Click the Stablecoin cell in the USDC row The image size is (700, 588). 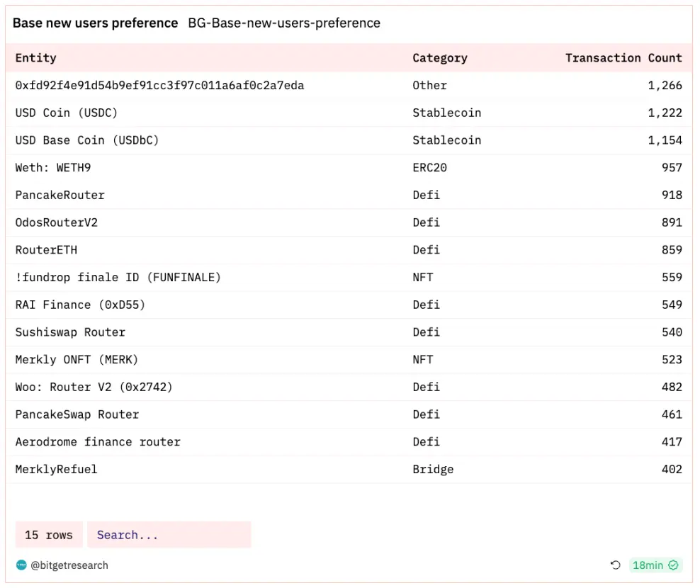(x=447, y=113)
